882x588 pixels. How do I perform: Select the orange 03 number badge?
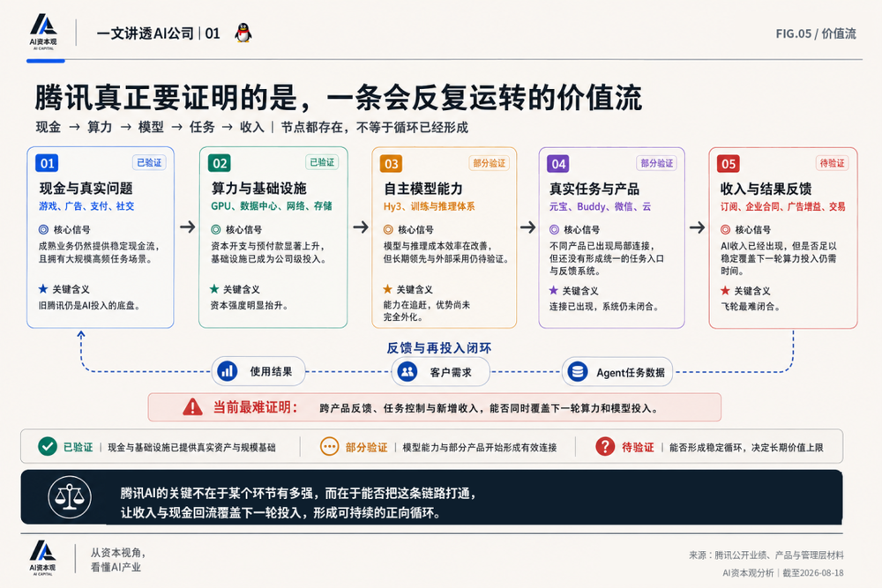coord(392,164)
